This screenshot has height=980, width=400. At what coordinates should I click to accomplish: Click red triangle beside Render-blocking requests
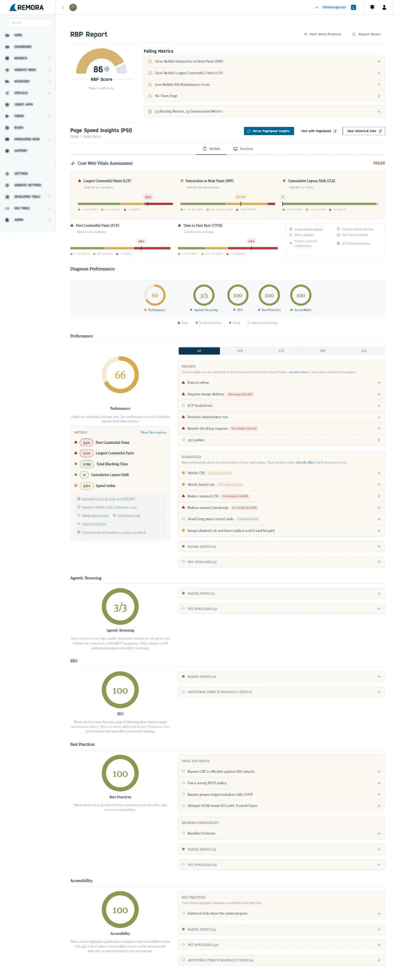[183, 428]
